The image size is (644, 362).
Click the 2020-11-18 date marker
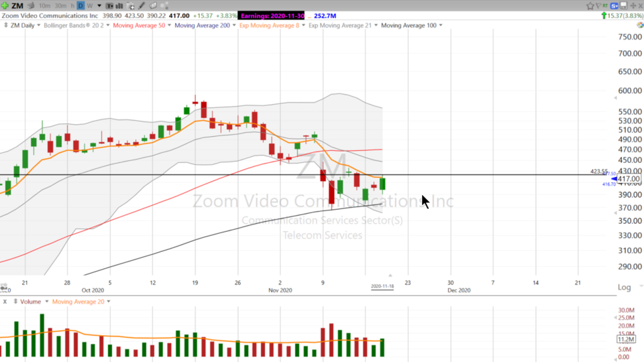(382, 286)
